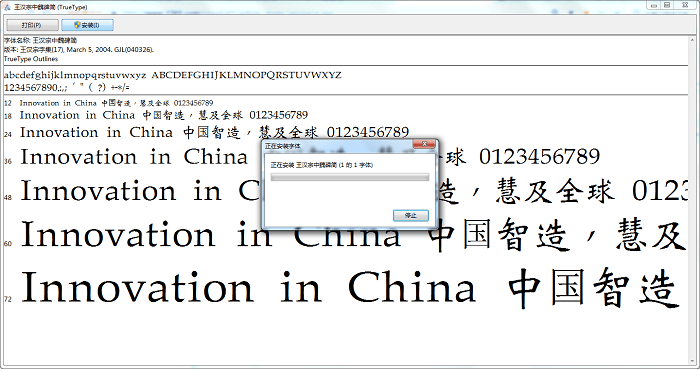Click the size 60 'Innovation in China' sample
The image size is (700, 369).
pos(210,234)
